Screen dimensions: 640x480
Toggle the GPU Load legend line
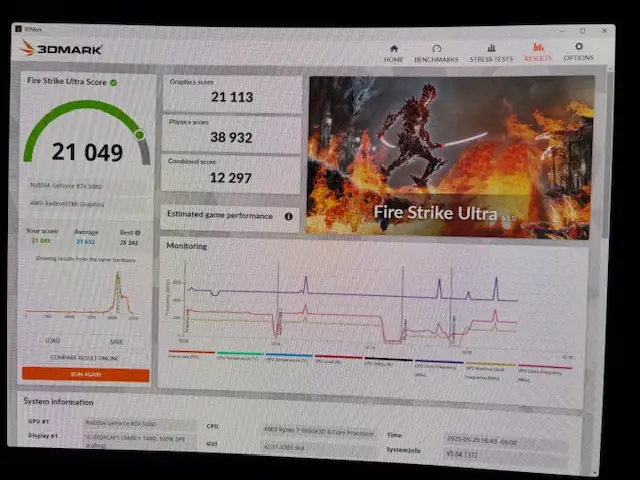click(338, 359)
